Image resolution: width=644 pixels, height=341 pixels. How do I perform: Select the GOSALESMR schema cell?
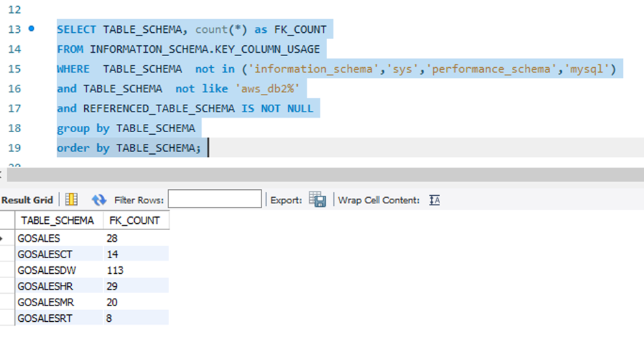pyautogui.click(x=59, y=303)
